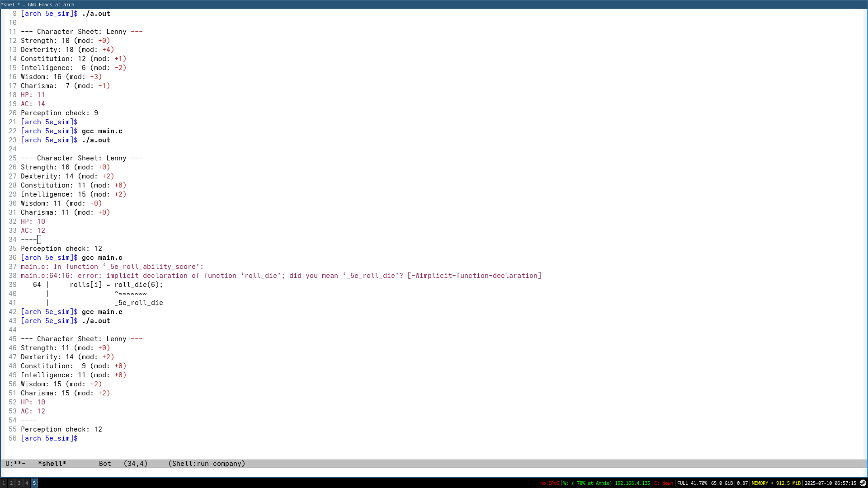The height and width of the screenshot is (488, 868).
Task: Click the date and time 2025-07-10 06:57:15
Action: pyautogui.click(x=830, y=483)
